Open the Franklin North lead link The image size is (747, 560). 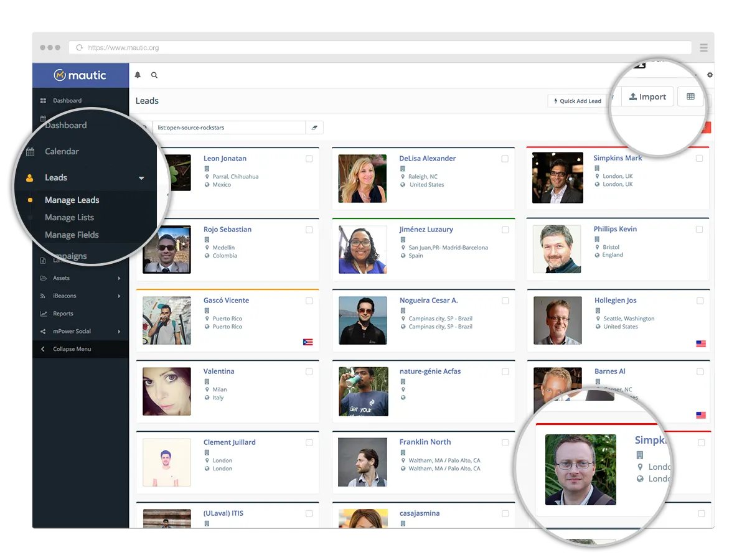(425, 442)
